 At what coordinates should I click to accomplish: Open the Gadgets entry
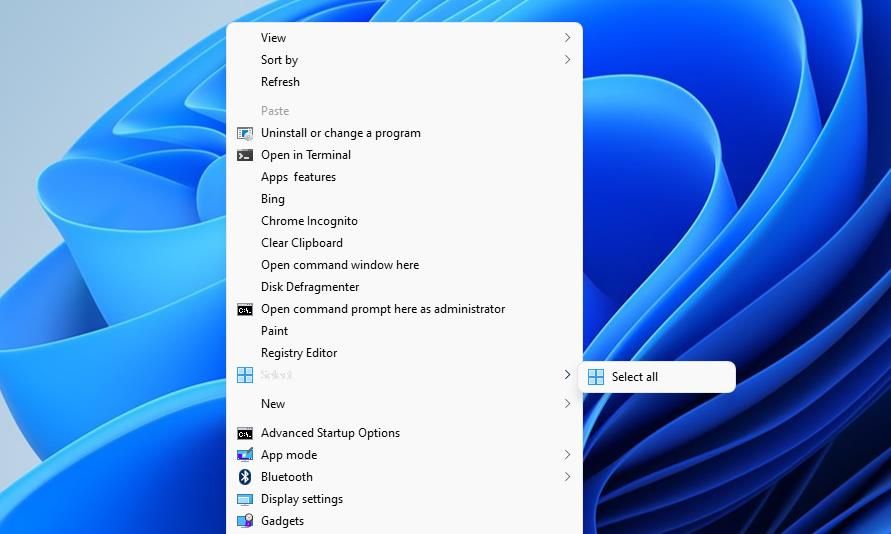405,521
